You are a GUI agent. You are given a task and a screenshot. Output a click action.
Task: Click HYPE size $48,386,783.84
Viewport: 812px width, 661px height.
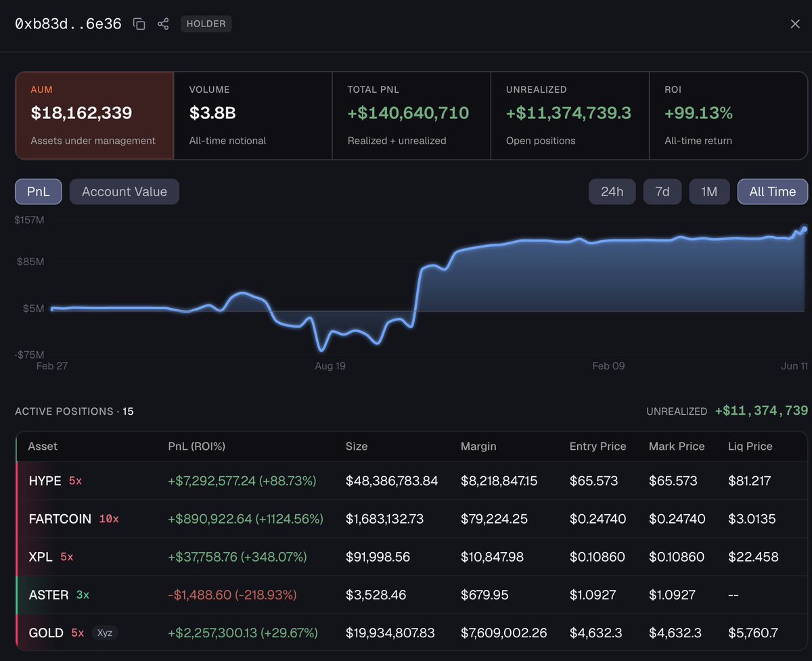tap(392, 481)
